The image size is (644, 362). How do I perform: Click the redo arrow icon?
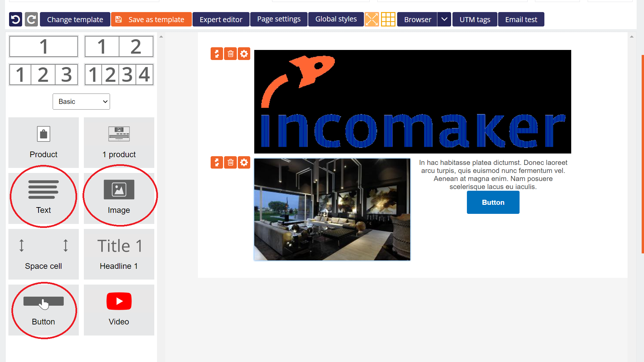click(31, 19)
